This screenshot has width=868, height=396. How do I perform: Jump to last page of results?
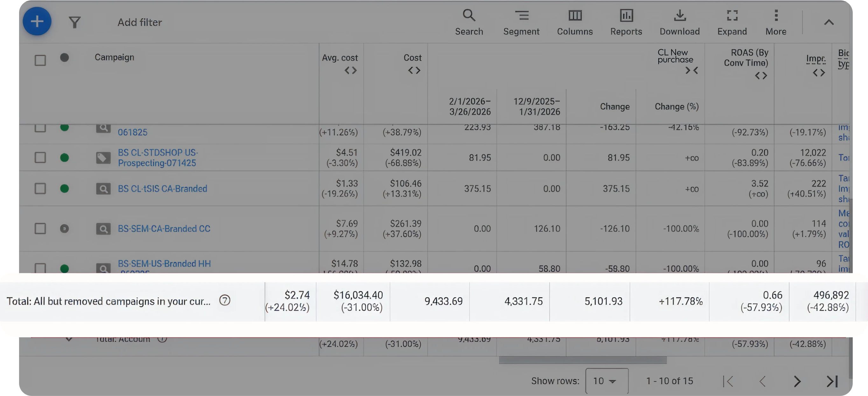pos(832,381)
